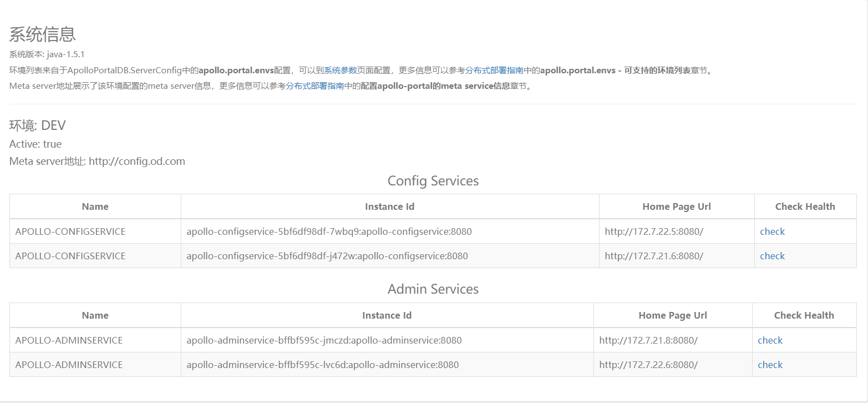Image resolution: width=868 pixels, height=403 pixels.
Task: Check health of configservice at 172.7.22.5
Action: [x=772, y=231]
